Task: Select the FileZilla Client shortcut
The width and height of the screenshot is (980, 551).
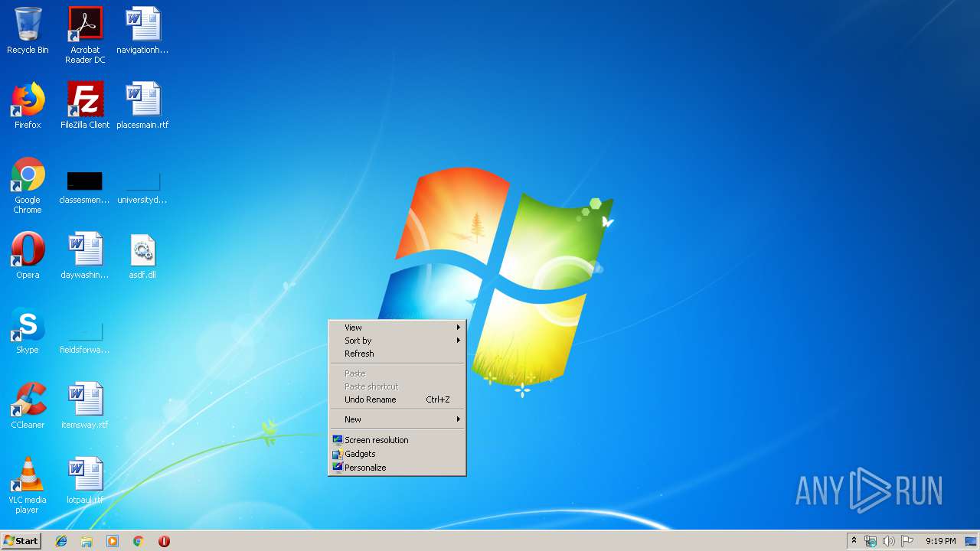Action: click(85, 106)
